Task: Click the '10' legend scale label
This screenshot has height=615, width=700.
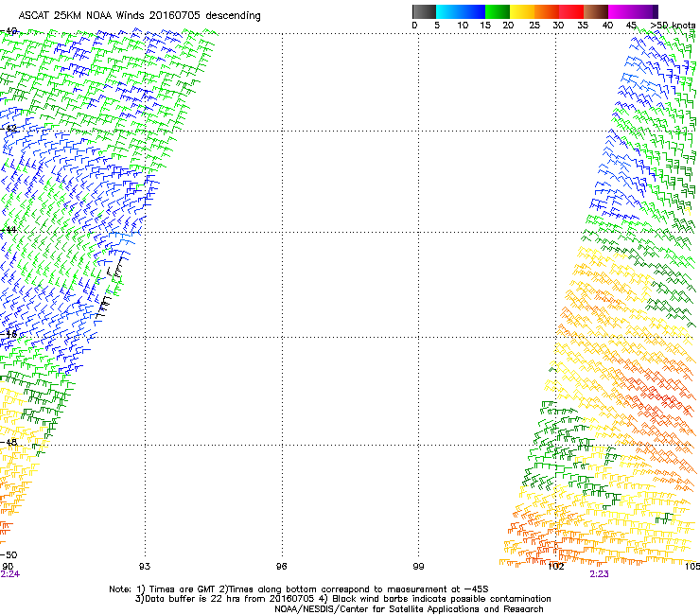Action: (x=463, y=26)
